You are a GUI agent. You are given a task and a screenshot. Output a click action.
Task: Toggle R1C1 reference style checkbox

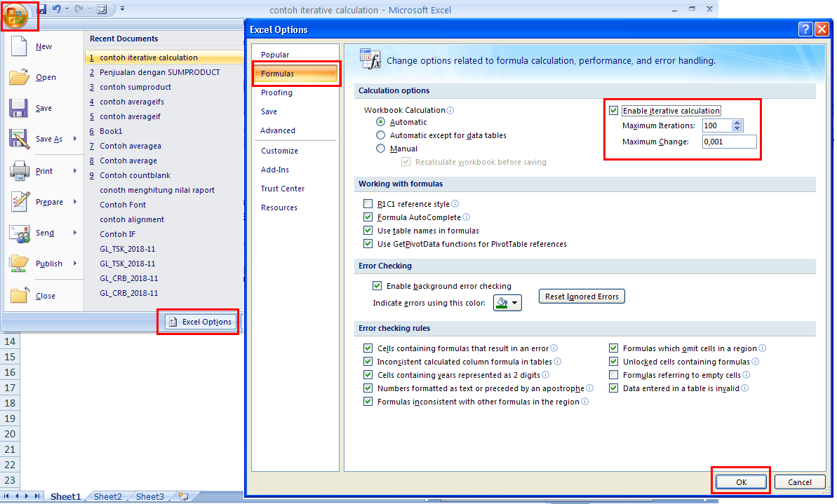368,204
